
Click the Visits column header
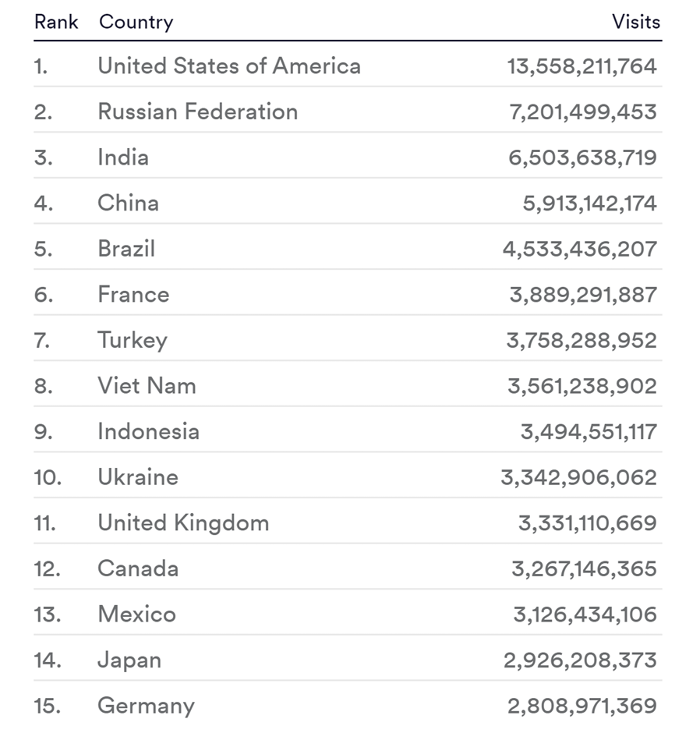(635, 21)
